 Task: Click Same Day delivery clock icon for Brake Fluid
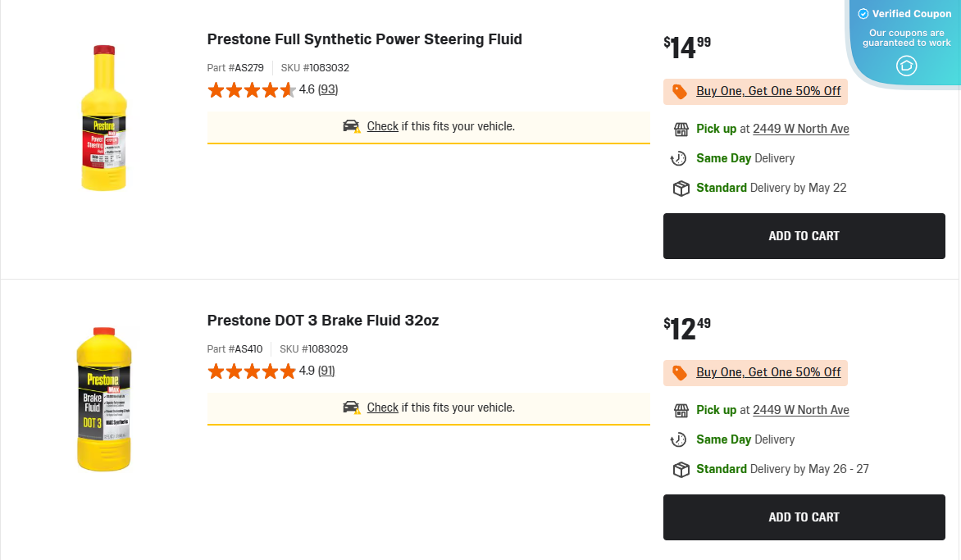[679, 440]
